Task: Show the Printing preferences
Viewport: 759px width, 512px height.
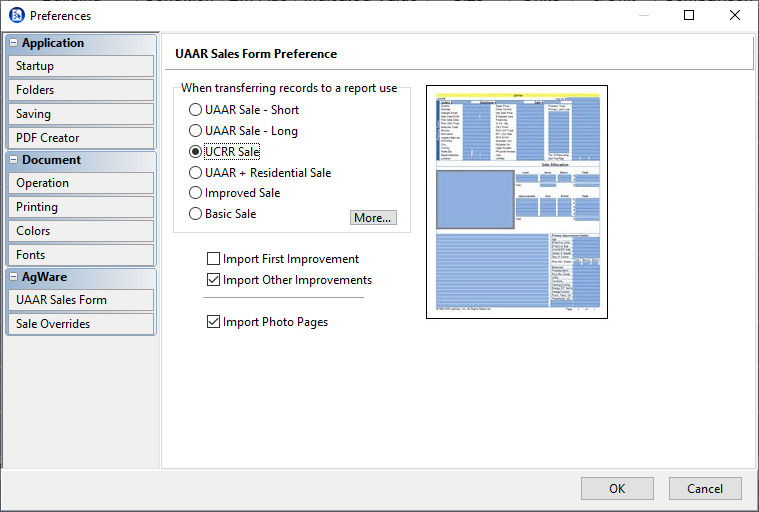Action: click(x=81, y=207)
